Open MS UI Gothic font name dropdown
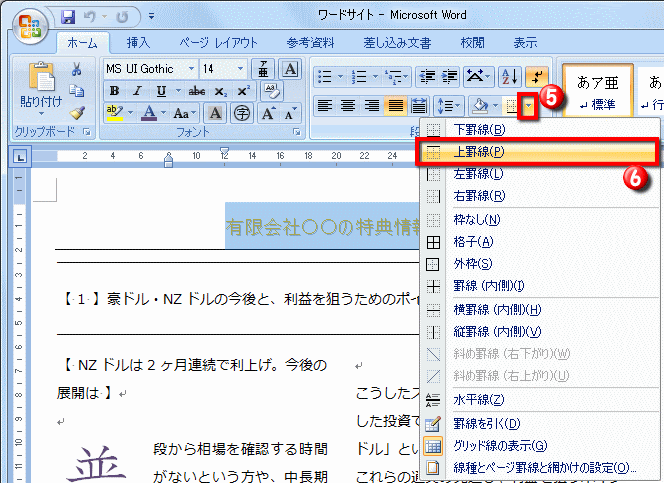Viewport: 664px width, 483px height. (x=191, y=69)
